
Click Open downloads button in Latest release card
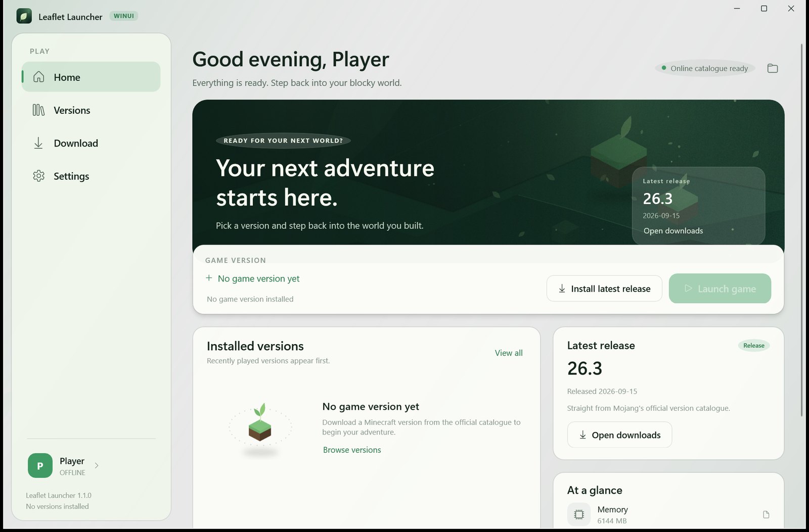(619, 434)
